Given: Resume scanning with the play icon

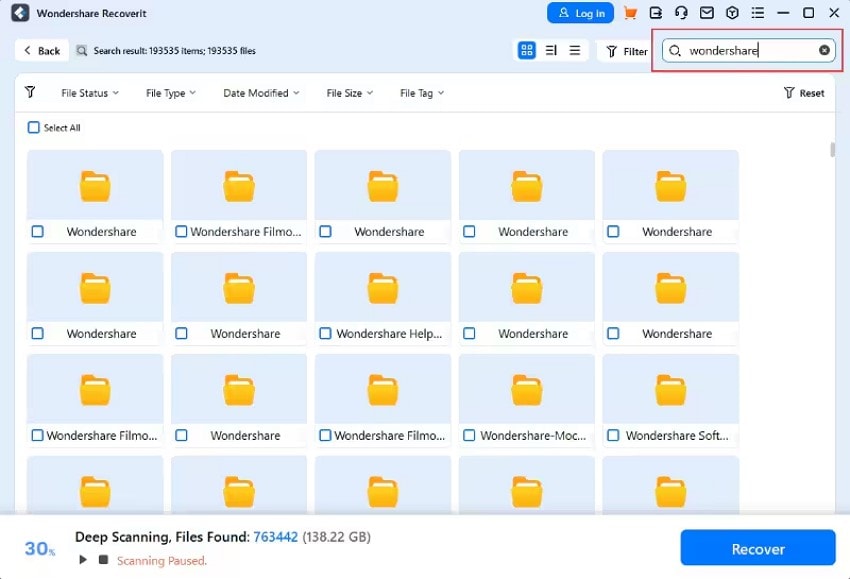Looking at the screenshot, I should (x=82, y=559).
